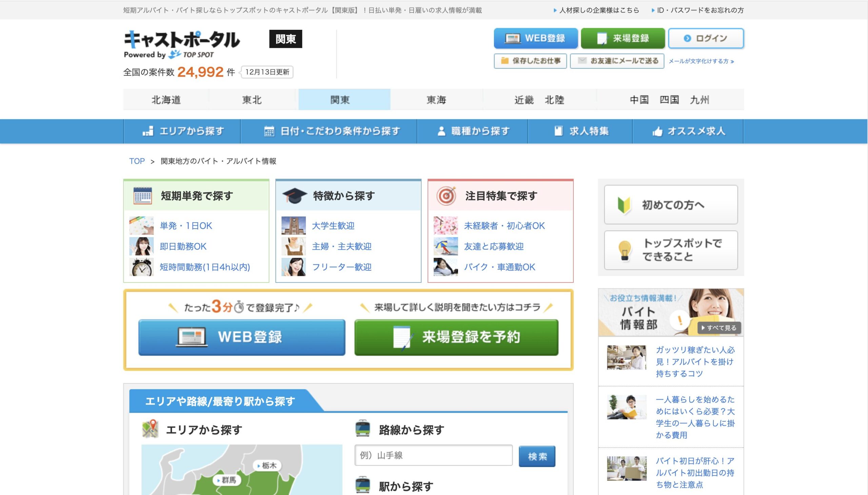
Task: Select 栃木 on the area map
Action: point(268,465)
